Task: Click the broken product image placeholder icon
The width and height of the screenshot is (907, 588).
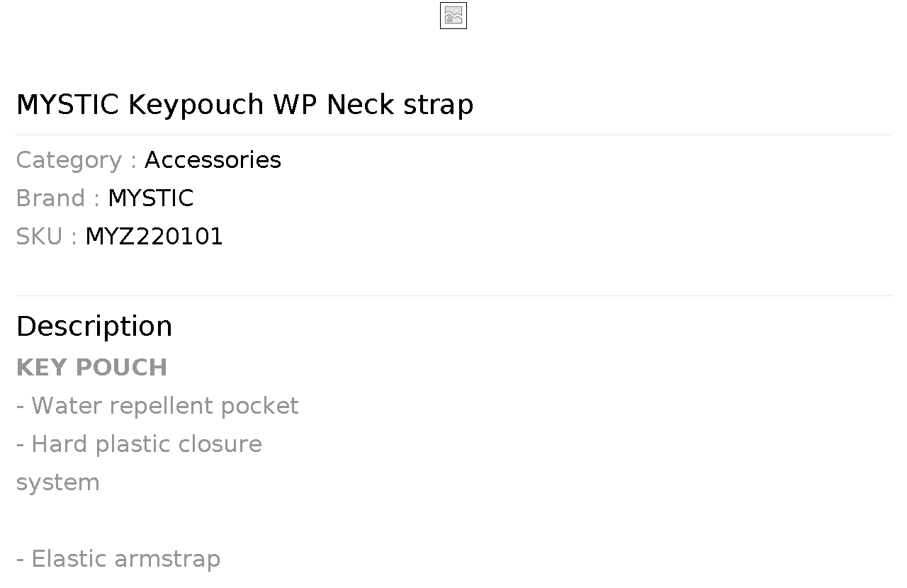Action: tap(453, 16)
